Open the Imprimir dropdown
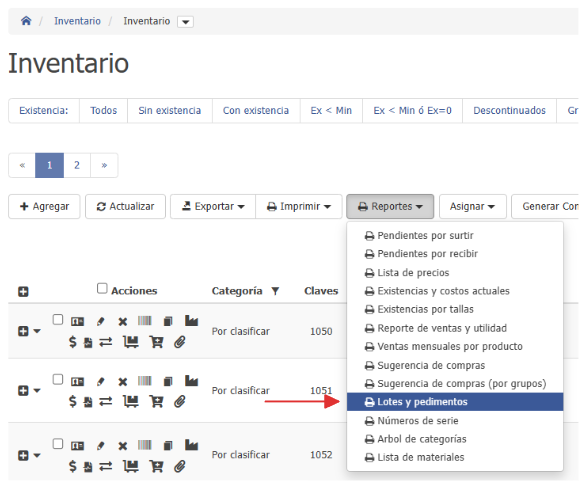Image resolution: width=582 pixels, height=481 pixels. (299, 206)
